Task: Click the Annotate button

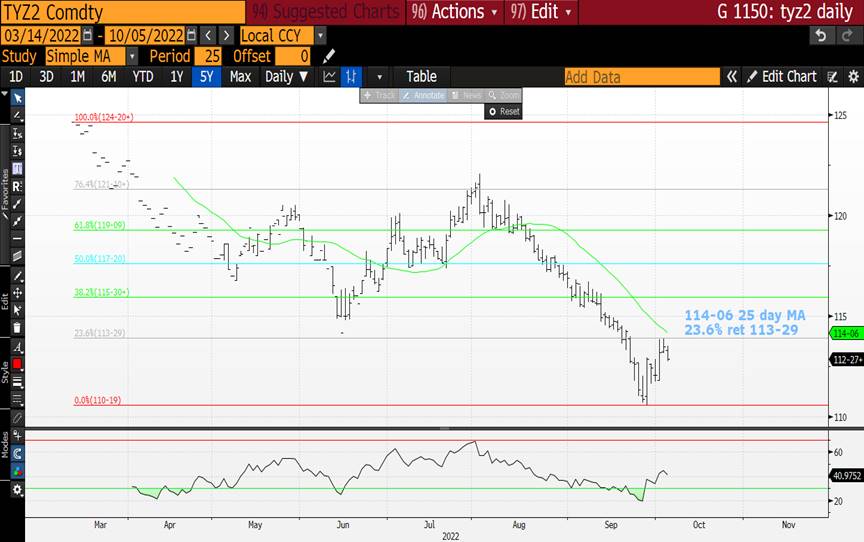Action: tap(423, 95)
